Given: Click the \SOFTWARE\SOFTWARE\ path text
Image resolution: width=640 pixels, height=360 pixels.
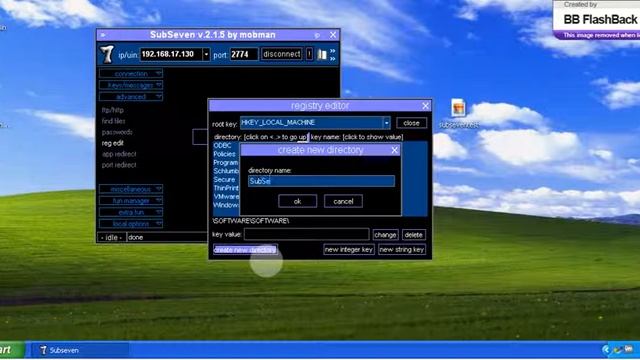Looking at the screenshot, I should click(251, 221).
